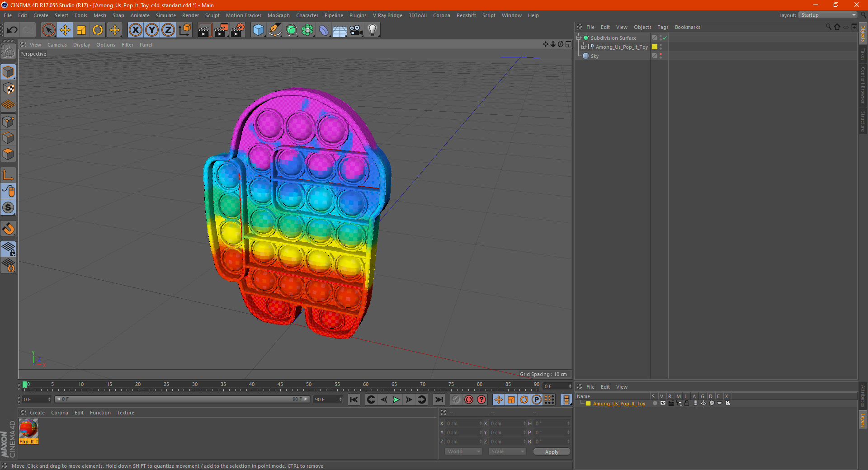Select the Live Selection tool

[x=48, y=30]
